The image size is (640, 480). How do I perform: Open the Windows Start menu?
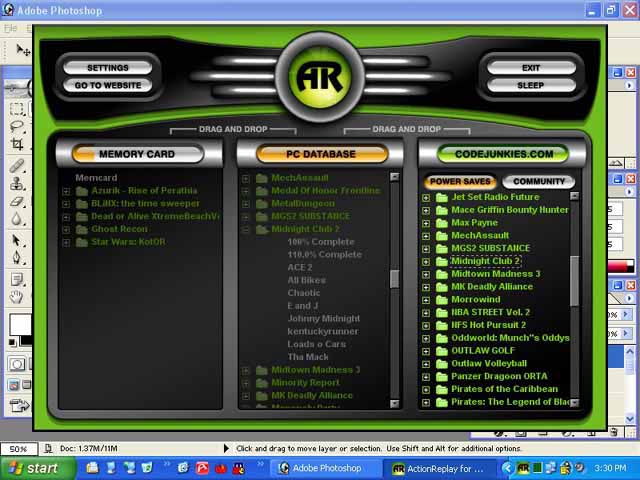coord(38,468)
